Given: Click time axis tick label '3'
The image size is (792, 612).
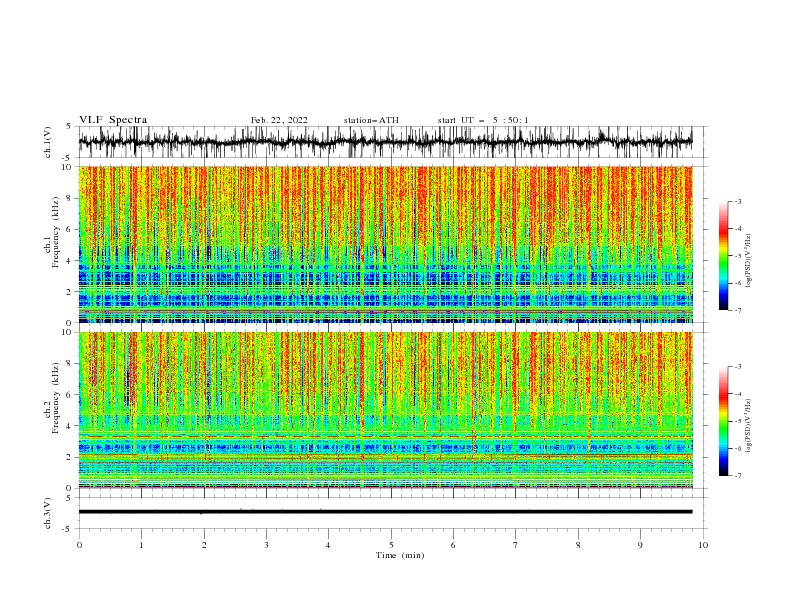Looking at the screenshot, I should (x=266, y=545).
